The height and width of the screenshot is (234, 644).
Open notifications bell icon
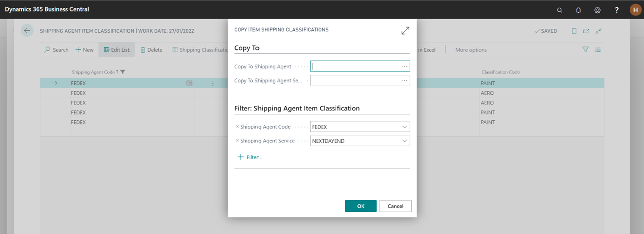[x=578, y=10]
